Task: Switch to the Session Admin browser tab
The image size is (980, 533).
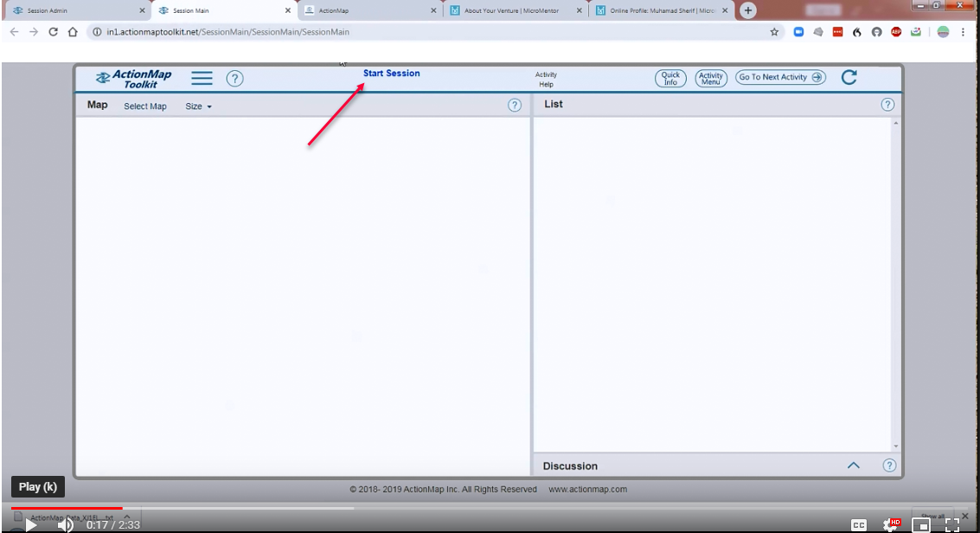Action: (x=74, y=10)
